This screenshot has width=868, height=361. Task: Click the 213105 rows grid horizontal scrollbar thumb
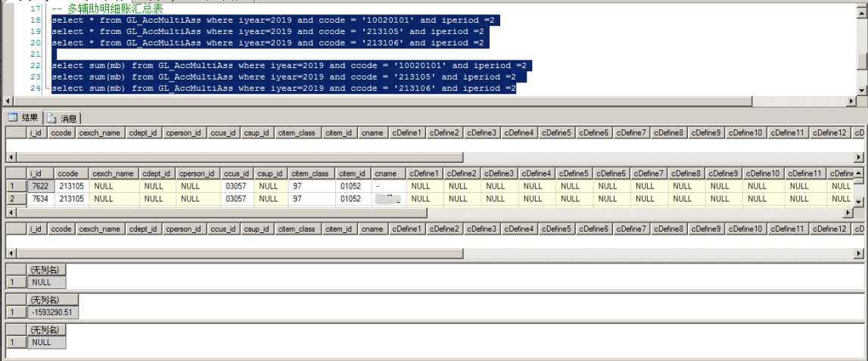click(222, 213)
